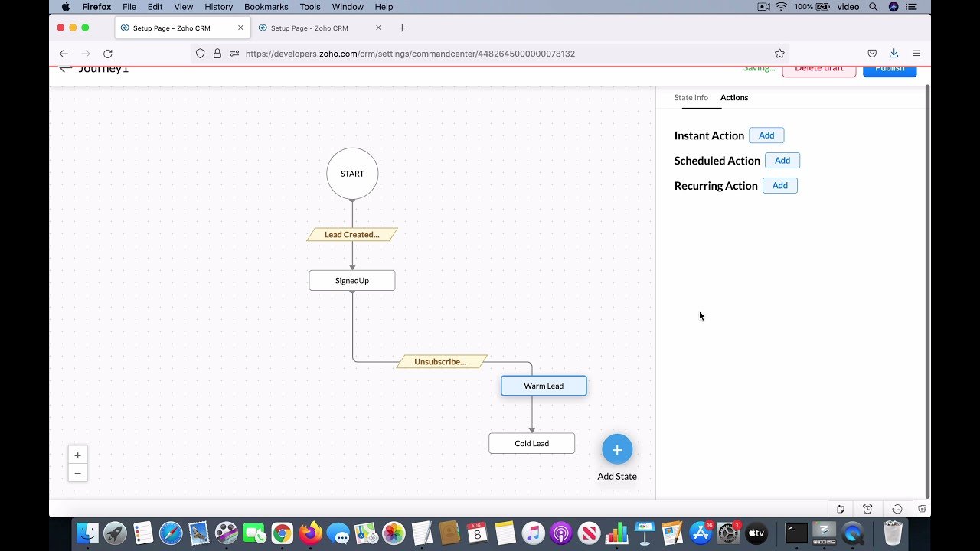Click the bottom-right corner panel icon

[923, 509]
